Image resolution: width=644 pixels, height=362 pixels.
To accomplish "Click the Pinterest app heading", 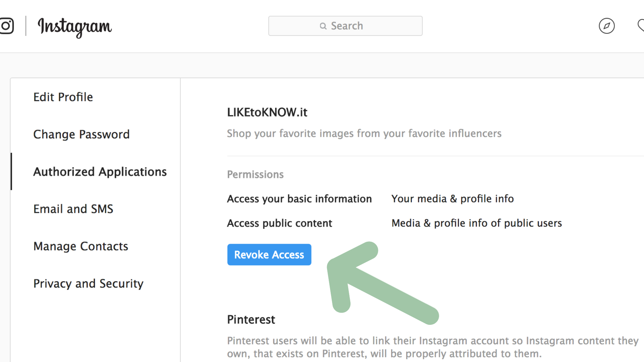I will click(251, 319).
